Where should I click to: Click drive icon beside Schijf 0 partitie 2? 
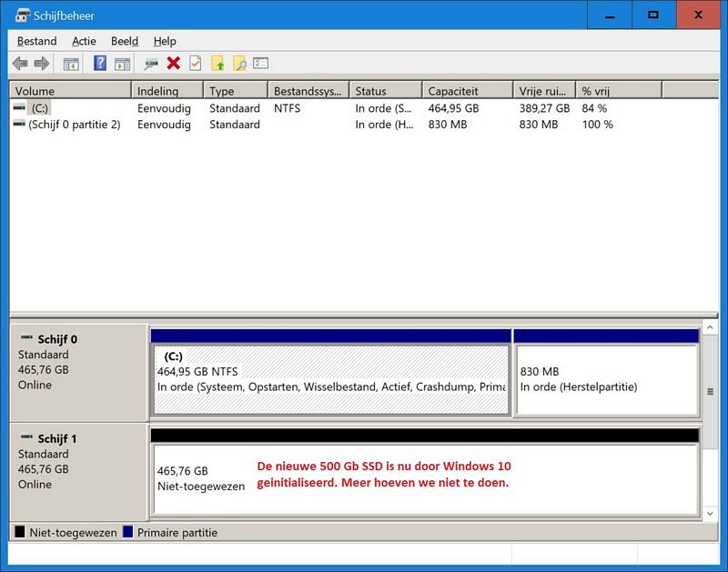pyautogui.click(x=19, y=124)
